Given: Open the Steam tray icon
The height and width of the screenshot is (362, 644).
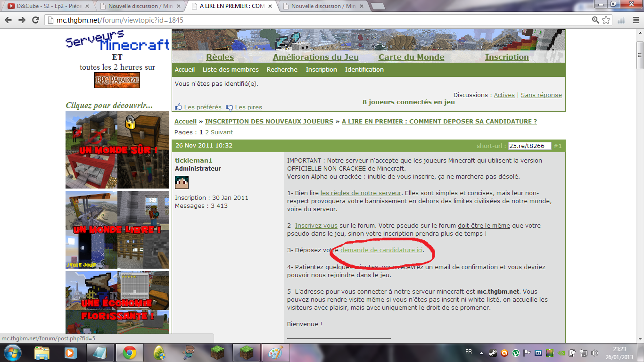Looking at the screenshot, I should (x=493, y=352).
